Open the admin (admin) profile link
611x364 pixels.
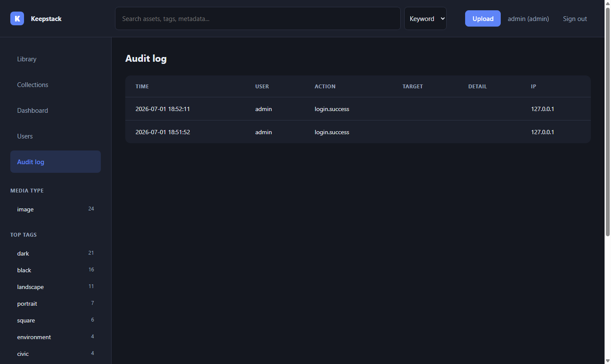click(x=528, y=19)
